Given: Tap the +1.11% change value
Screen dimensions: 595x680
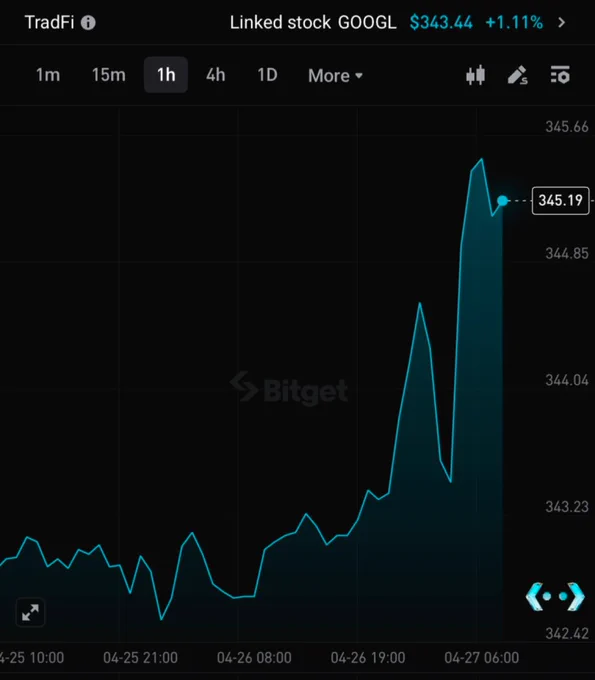Looking at the screenshot, I should tap(514, 23).
